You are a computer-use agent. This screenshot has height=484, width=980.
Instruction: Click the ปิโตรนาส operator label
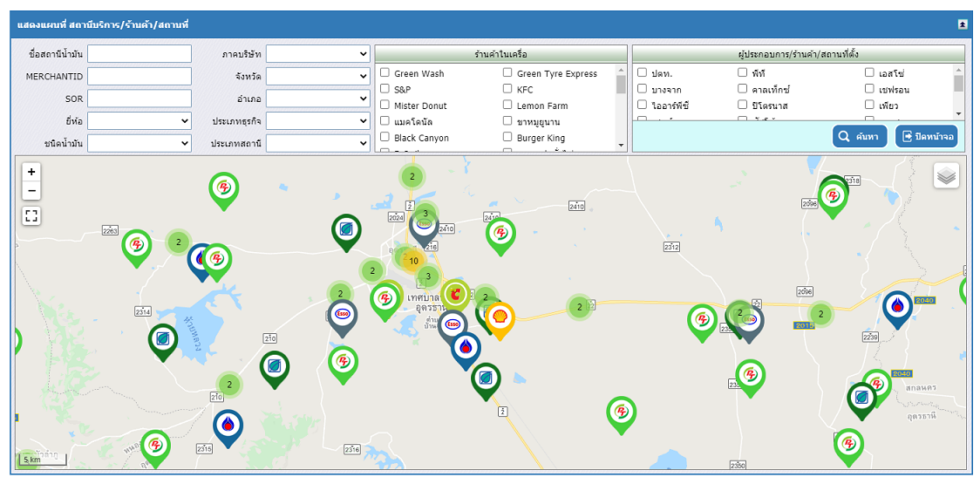[x=769, y=106]
